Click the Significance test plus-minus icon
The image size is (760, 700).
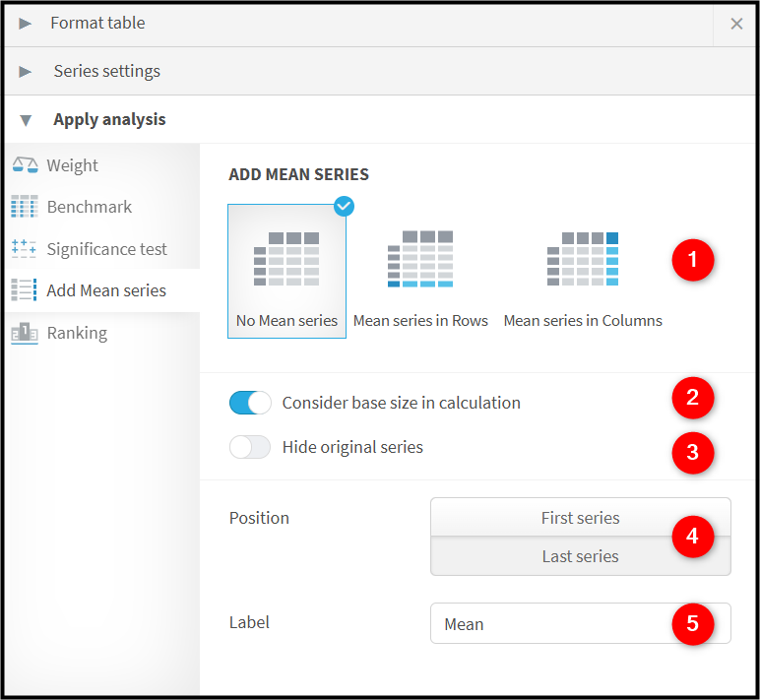[x=24, y=249]
